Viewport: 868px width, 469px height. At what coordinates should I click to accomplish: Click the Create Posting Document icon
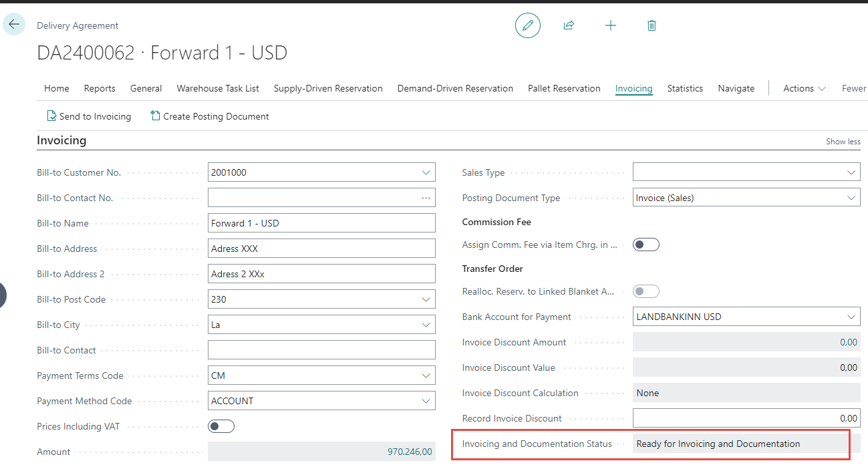point(156,116)
